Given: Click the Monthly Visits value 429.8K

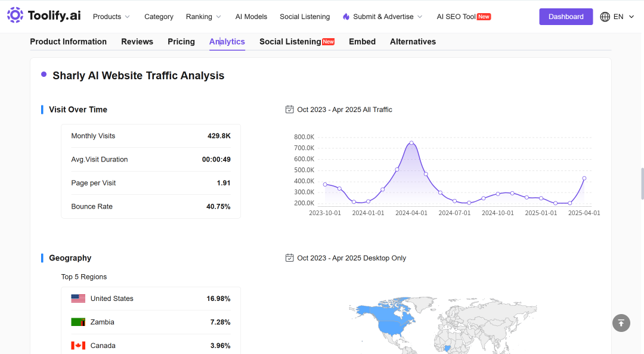Looking at the screenshot, I should pyautogui.click(x=219, y=136).
